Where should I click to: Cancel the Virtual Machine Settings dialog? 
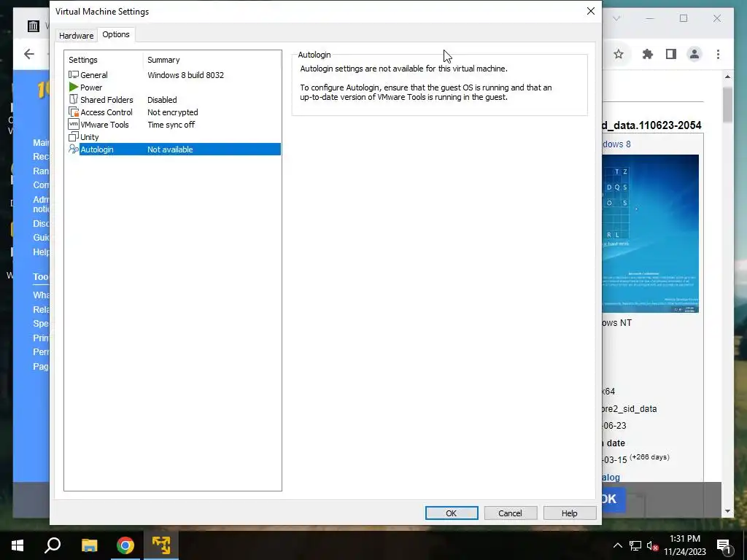[510, 513]
